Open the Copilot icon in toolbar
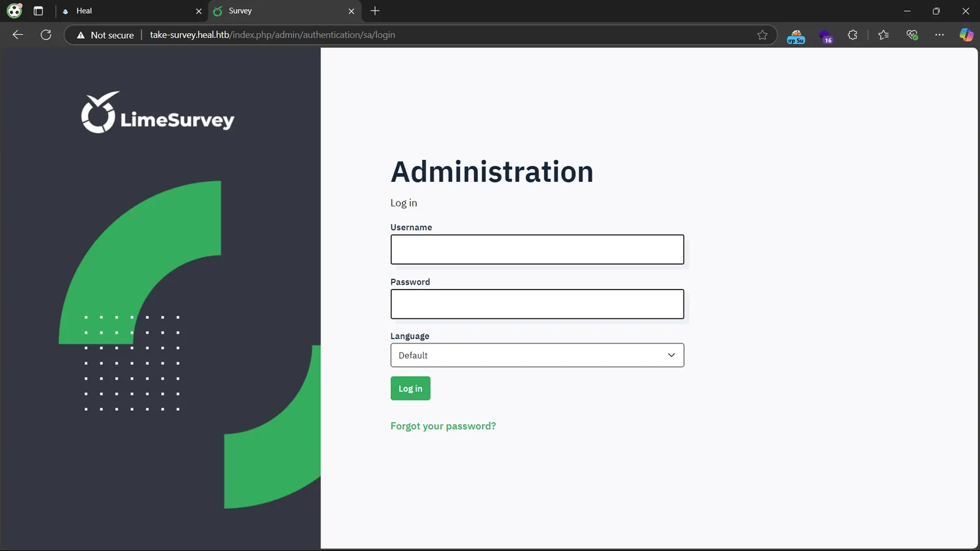Viewport: 980px width, 551px height. [x=966, y=35]
